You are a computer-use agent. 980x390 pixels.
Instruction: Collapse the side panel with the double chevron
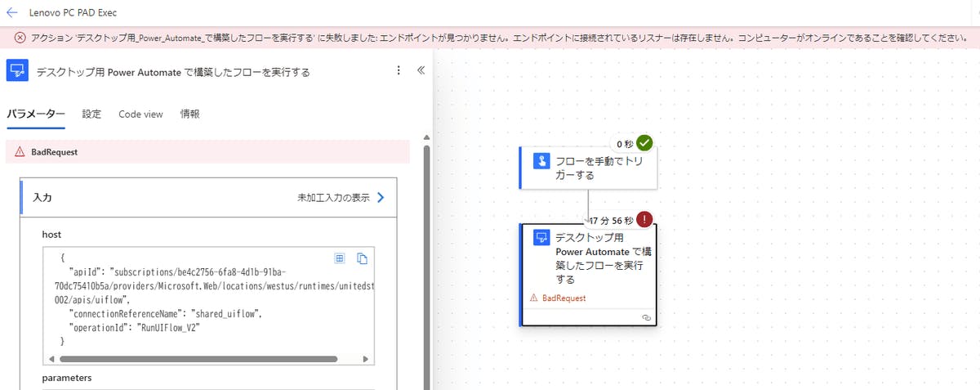tap(421, 70)
